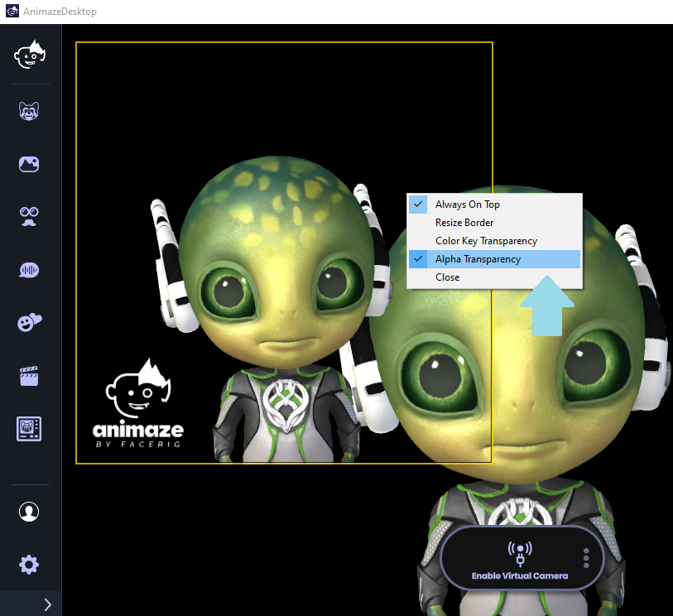Open the Emotes panel with smiley icon
Viewport: 673px width, 616px height.
click(29, 323)
